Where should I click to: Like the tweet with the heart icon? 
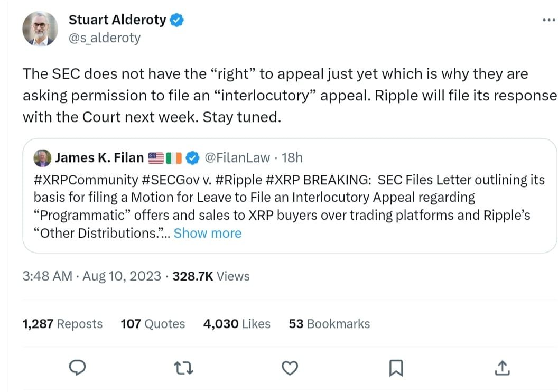290,368
